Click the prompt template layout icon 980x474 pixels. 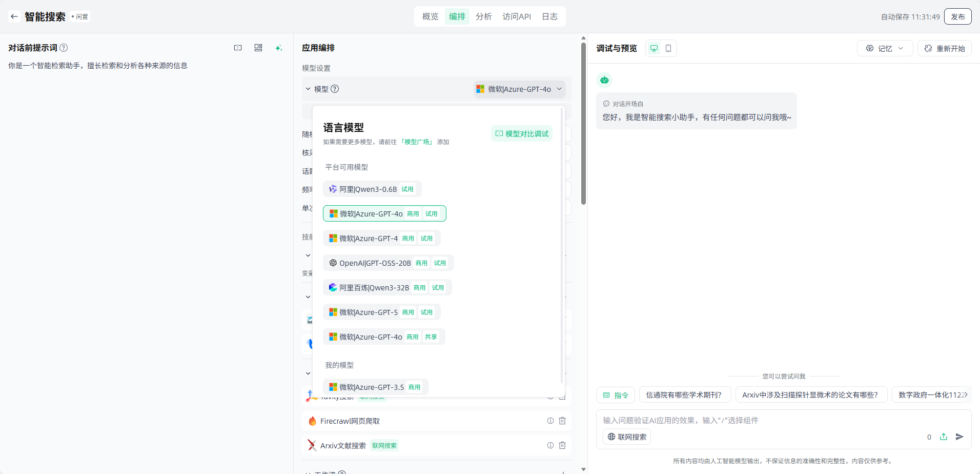pos(258,48)
